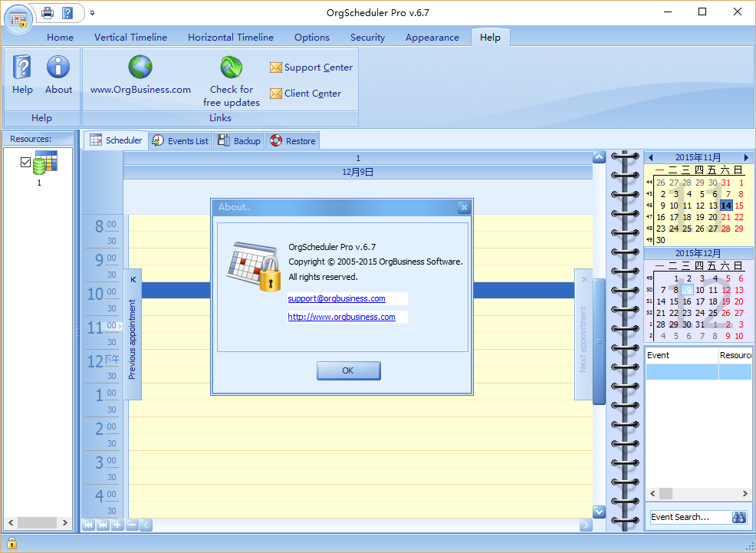Open Support Center mail link

pyautogui.click(x=311, y=67)
